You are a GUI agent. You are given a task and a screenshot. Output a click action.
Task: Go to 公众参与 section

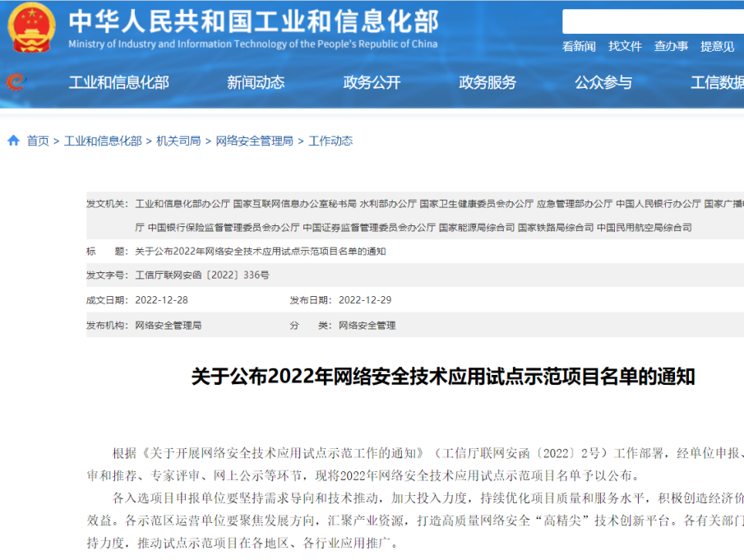603,82
